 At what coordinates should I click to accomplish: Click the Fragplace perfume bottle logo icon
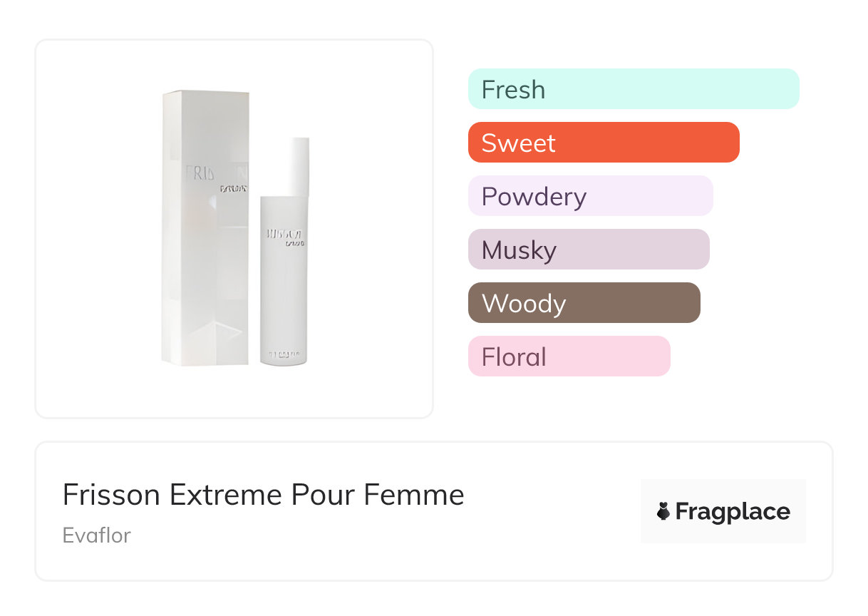click(x=663, y=511)
